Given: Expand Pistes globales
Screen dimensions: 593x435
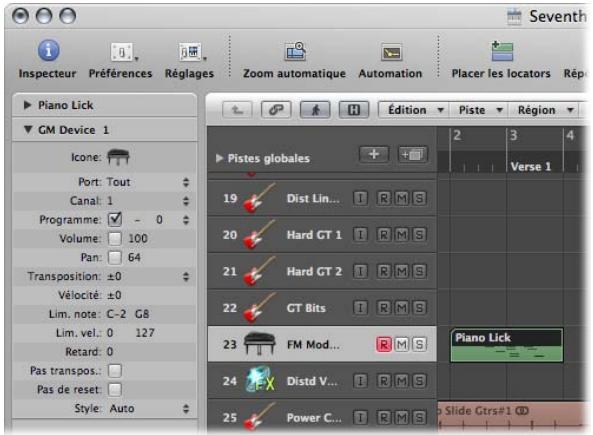Looking at the screenshot, I should (219, 158).
